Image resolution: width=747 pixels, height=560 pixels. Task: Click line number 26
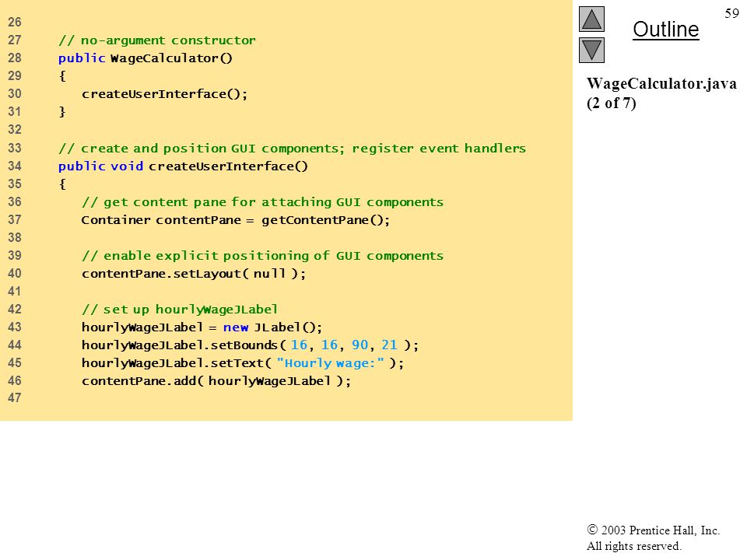coord(14,22)
